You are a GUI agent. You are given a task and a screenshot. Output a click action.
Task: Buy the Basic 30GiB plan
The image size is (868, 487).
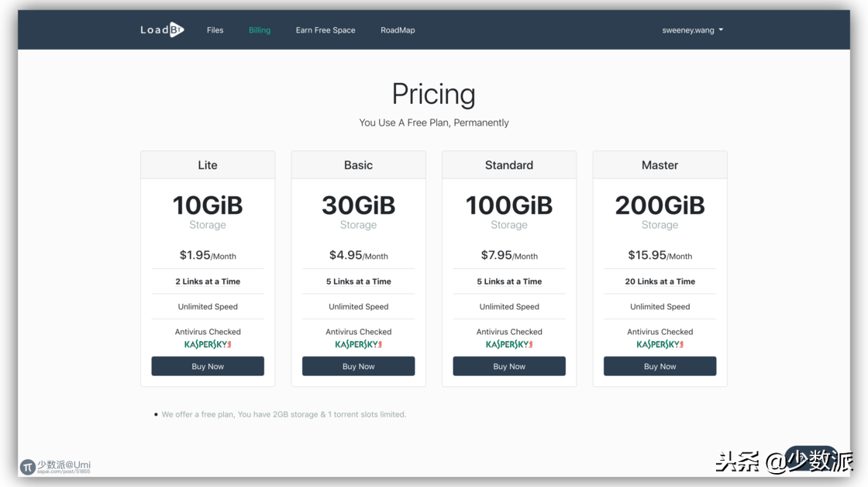(x=358, y=366)
